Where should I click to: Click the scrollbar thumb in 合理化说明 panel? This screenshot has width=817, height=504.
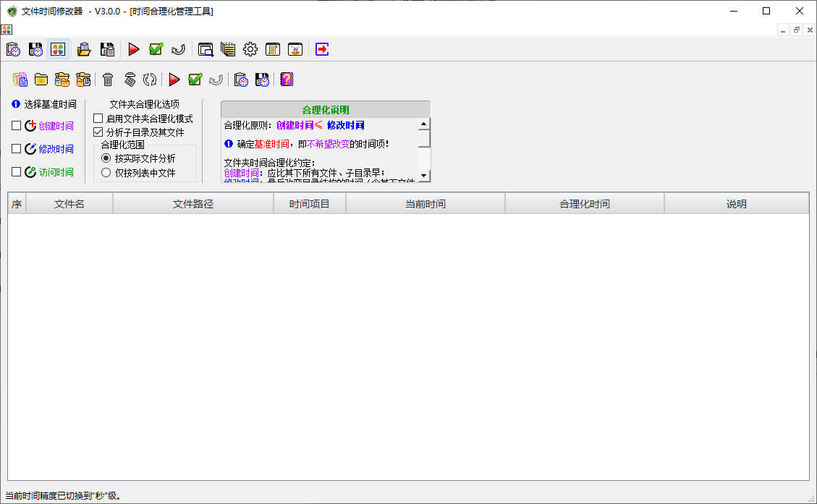tap(423, 138)
